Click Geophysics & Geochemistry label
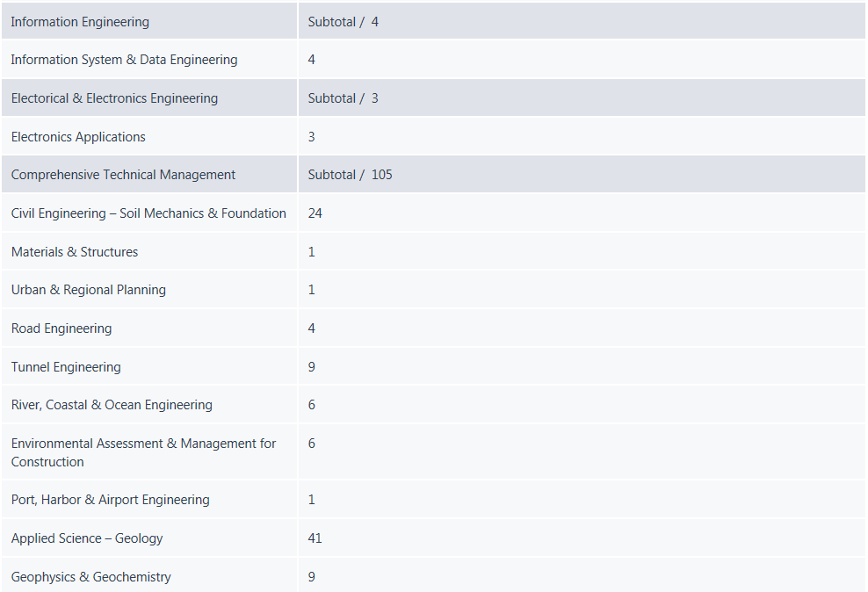This screenshot has width=868, height=592. [x=90, y=576]
